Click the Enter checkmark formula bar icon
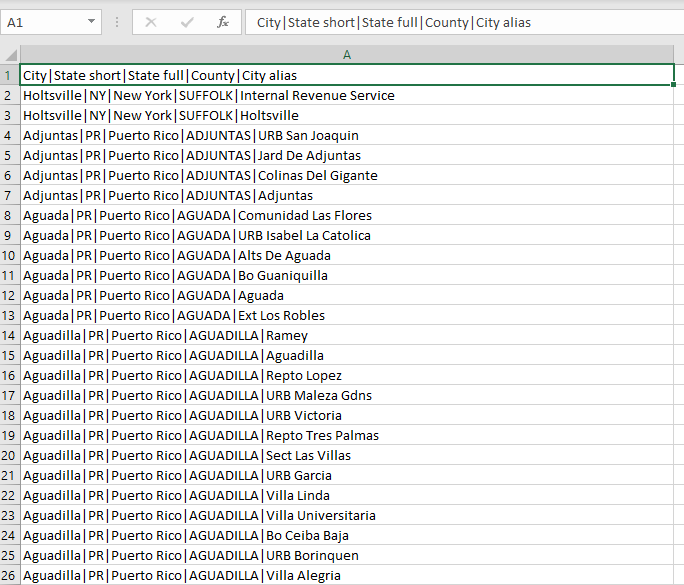This screenshot has height=585, width=684. click(x=187, y=22)
